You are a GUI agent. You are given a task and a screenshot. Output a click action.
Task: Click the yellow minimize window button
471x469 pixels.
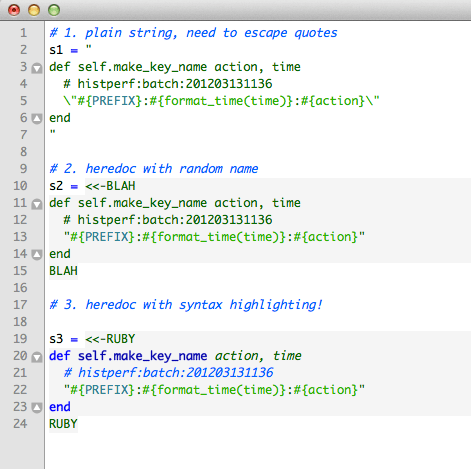pos(34,10)
